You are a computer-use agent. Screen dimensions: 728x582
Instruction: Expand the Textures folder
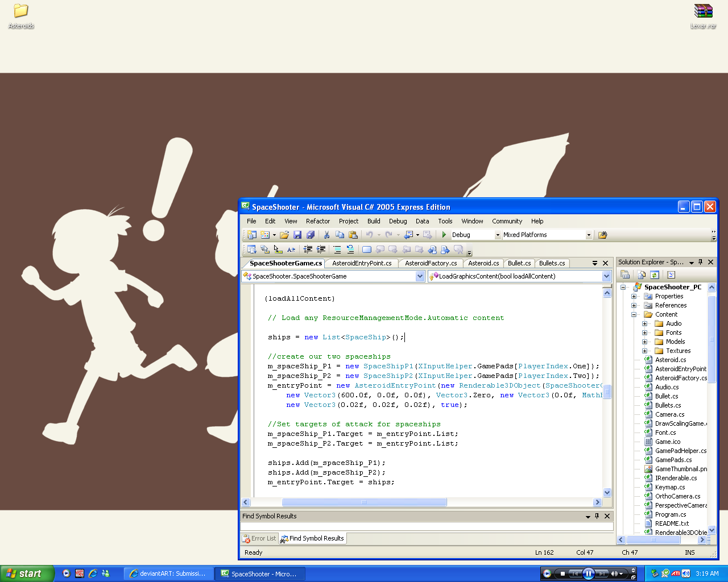(x=644, y=351)
